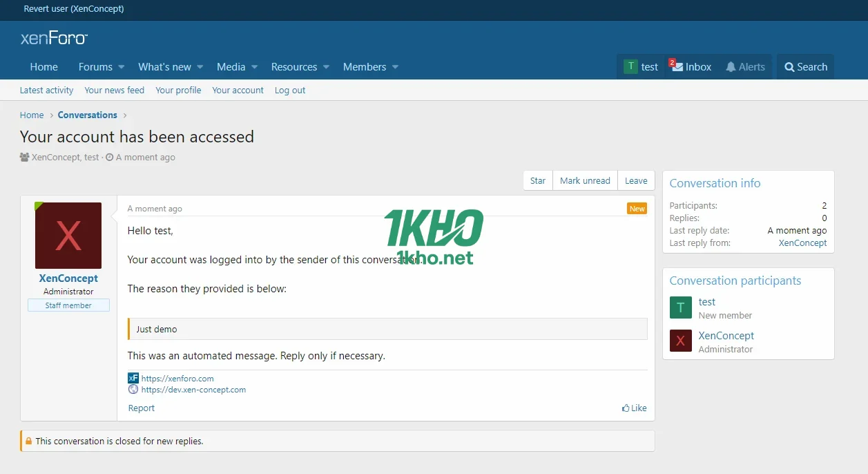
Task: Report the message from XenConcept
Action: pyautogui.click(x=141, y=408)
